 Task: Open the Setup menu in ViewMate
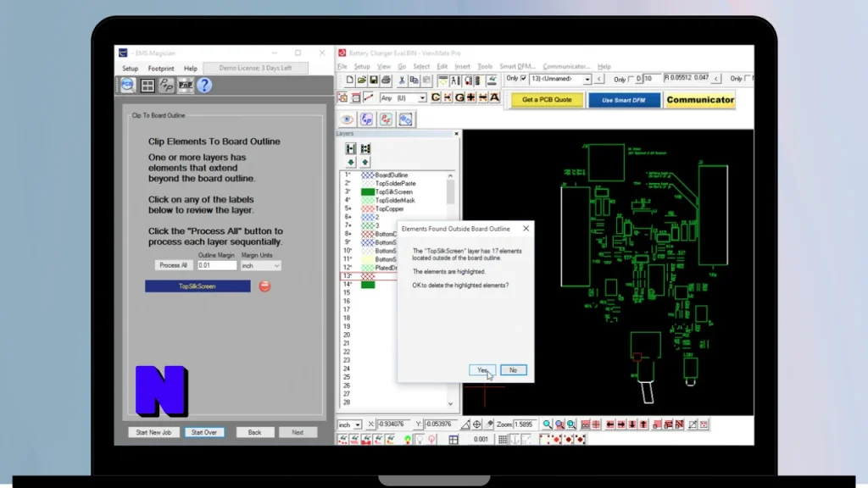(x=361, y=66)
